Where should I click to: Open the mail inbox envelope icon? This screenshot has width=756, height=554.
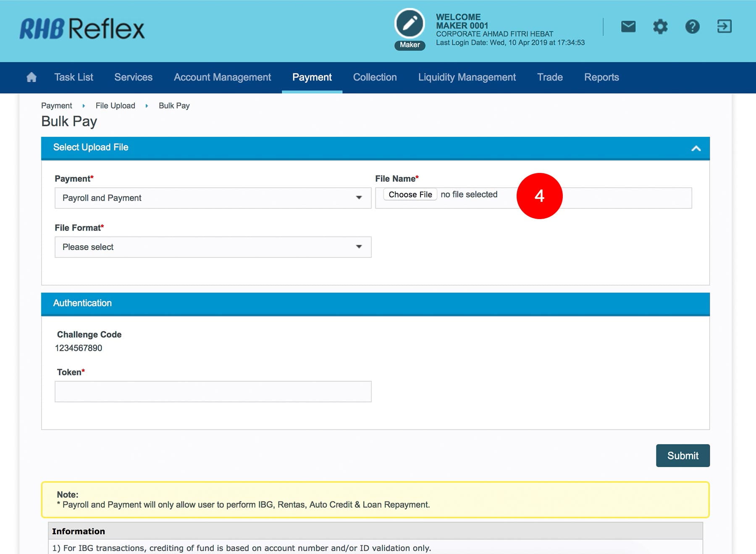628,27
